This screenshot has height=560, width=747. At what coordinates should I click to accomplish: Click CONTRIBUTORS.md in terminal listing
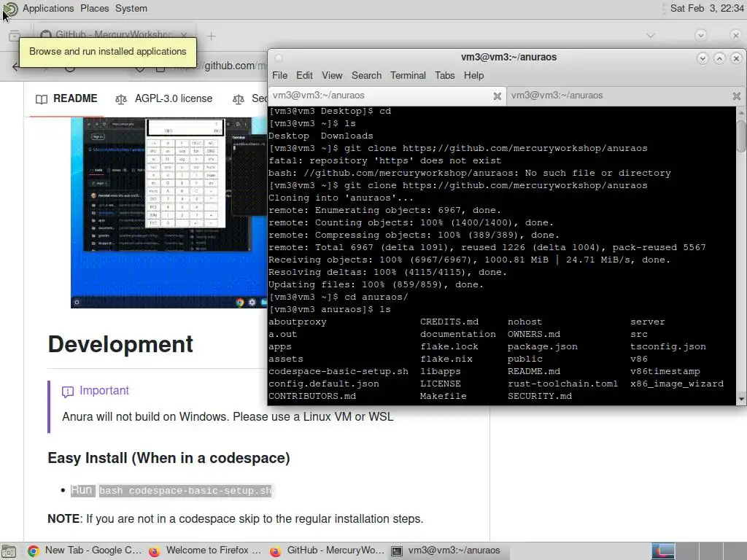pyautogui.click(x=312, y=396)
